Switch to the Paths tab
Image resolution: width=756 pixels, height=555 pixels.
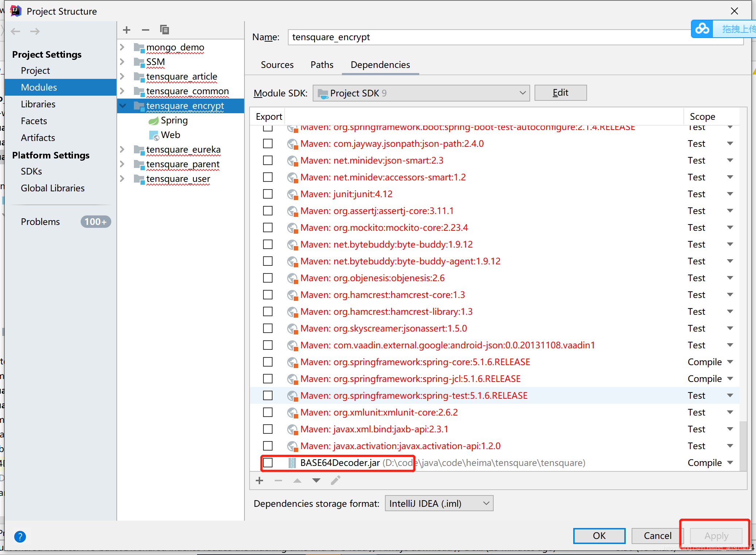[x=322, y=65]
